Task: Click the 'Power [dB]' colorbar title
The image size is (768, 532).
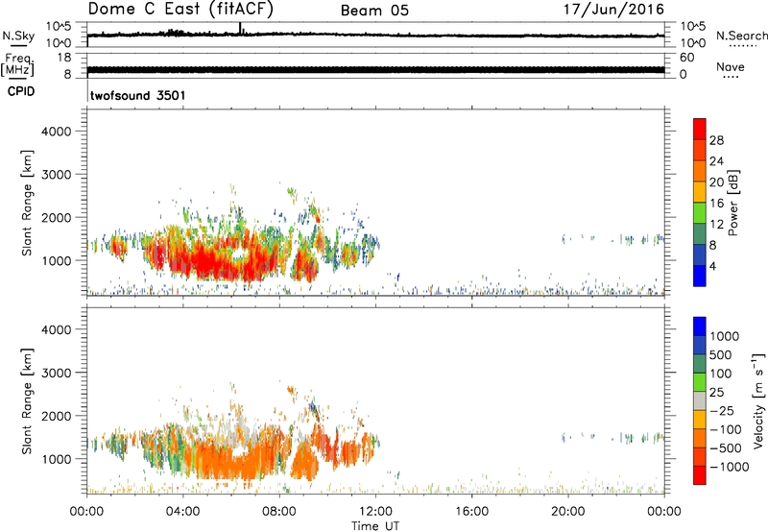Action: 732,203
